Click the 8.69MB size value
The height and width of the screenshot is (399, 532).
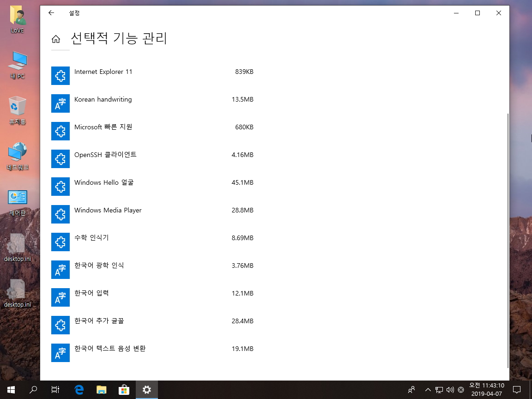tap(242, 238)
